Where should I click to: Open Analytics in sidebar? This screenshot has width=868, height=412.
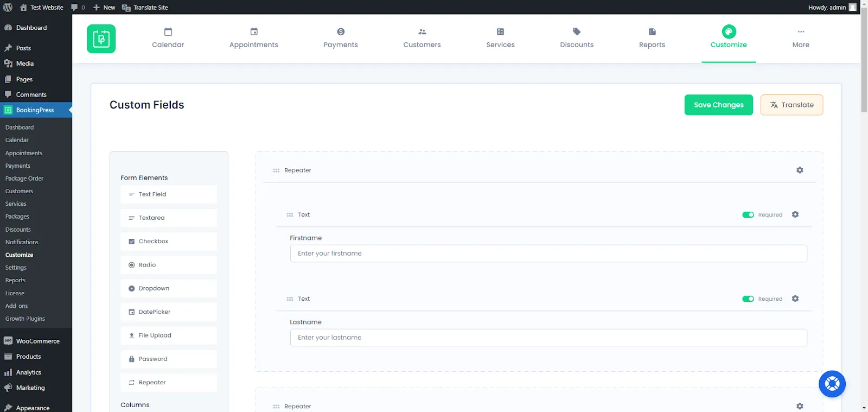click(36, 372)
